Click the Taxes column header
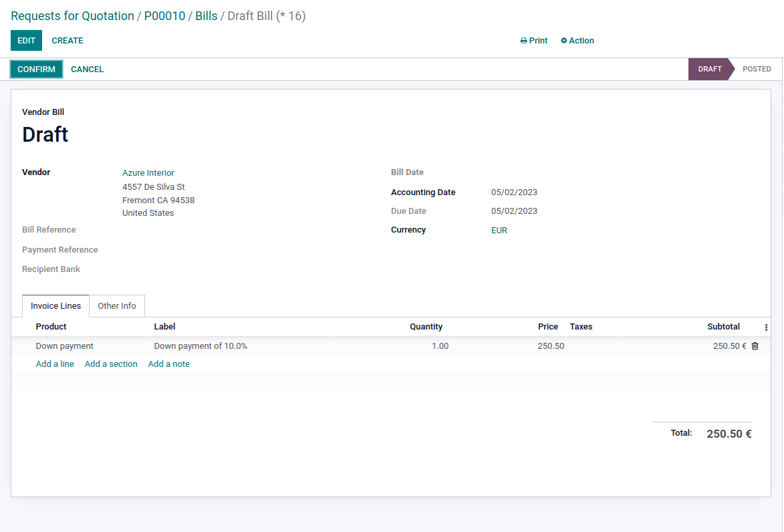Screen dimensions: 784x532 581,327
